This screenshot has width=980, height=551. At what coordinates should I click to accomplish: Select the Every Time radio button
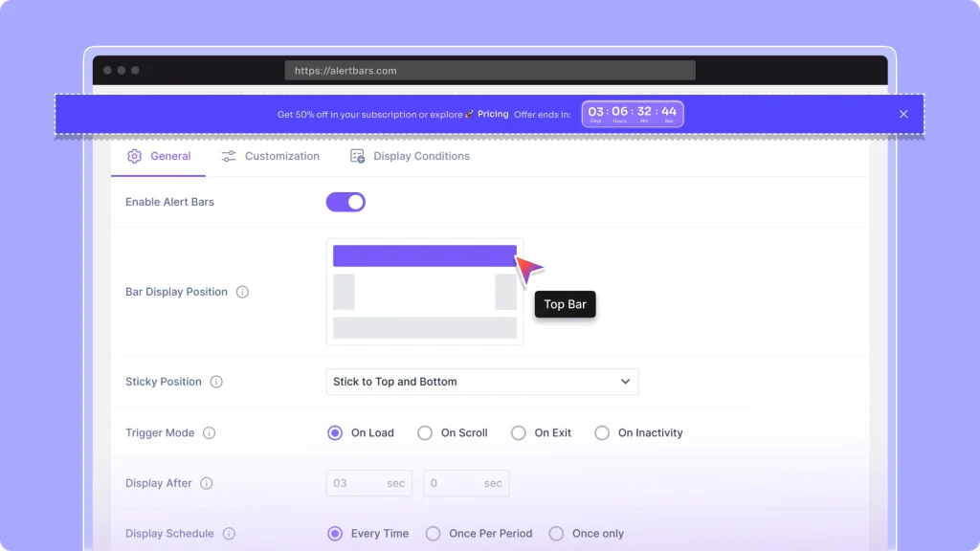pyautogui.click(x=335, y=534)
